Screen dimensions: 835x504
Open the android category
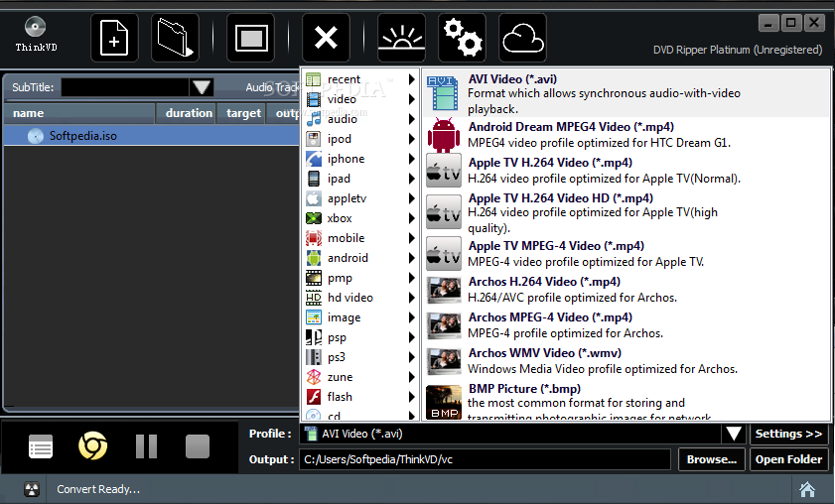coord(360,258)
